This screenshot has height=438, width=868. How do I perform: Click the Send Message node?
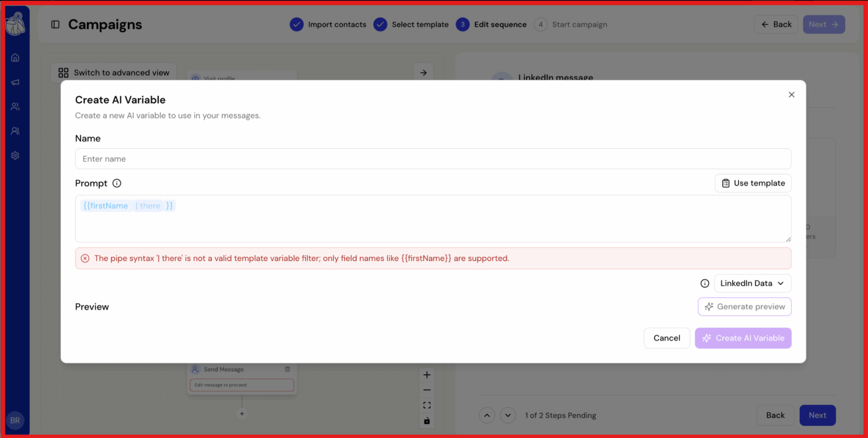click(x=242, y=378)
